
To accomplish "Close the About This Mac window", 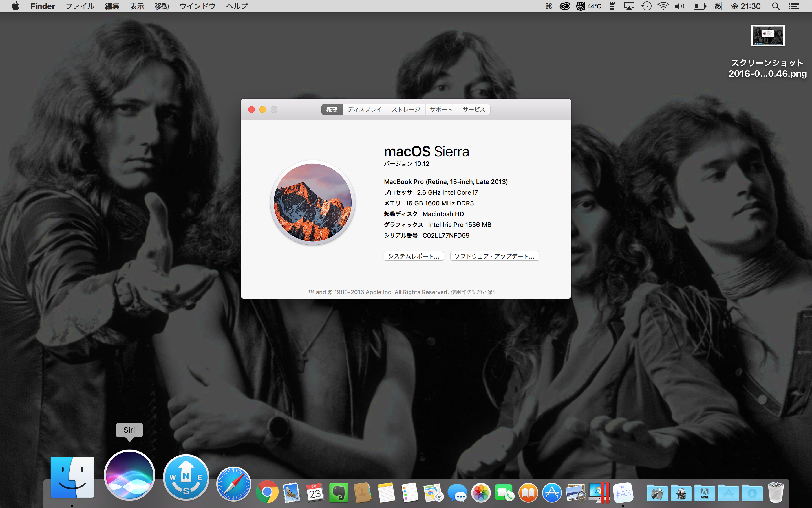I will (x=251, y=110).
